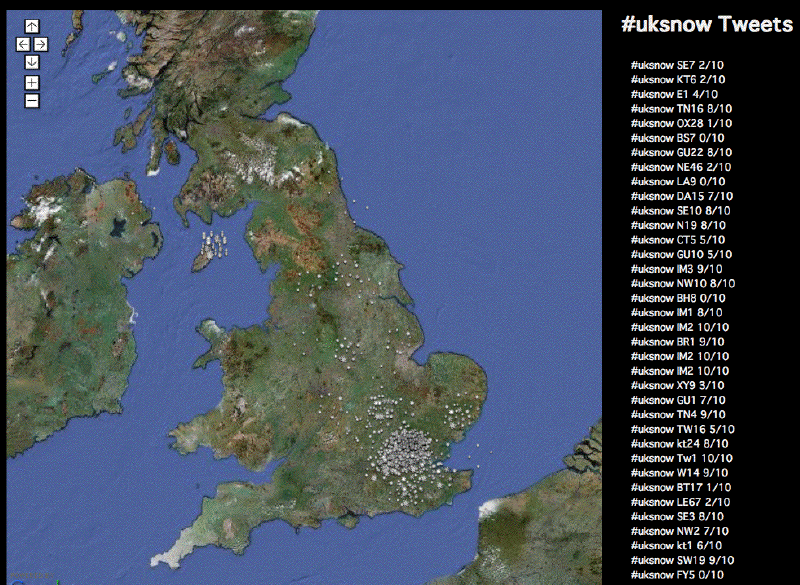Zoom out using the minus button
Image resolution: width=800 pixels, height=585 pixels.
32,100
